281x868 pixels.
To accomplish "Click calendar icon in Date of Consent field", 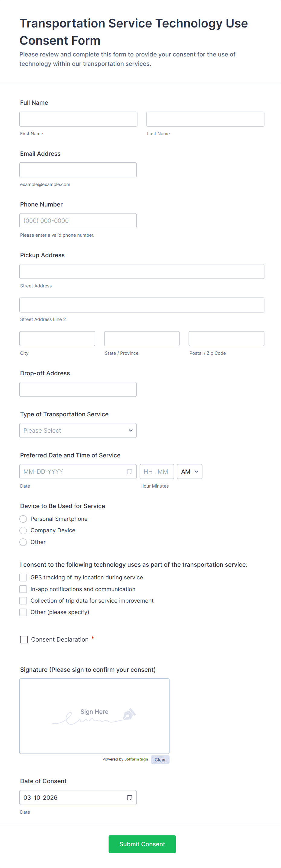I will click(x=129, y=797).
